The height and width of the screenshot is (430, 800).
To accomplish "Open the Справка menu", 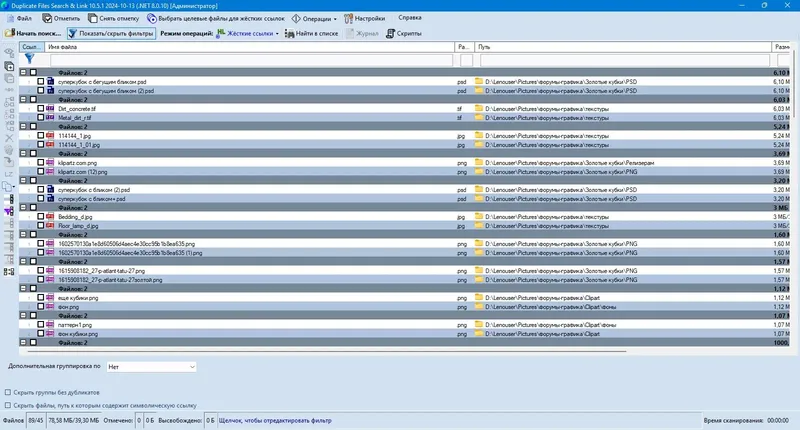I will pos(410,18).
